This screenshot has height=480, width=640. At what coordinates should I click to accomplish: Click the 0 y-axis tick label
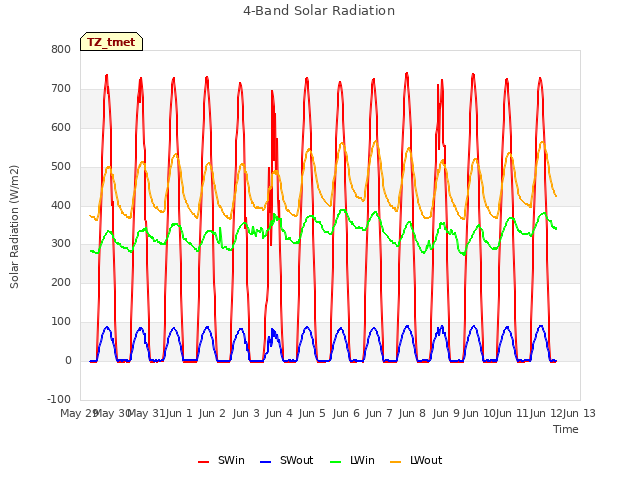point(68,360)
